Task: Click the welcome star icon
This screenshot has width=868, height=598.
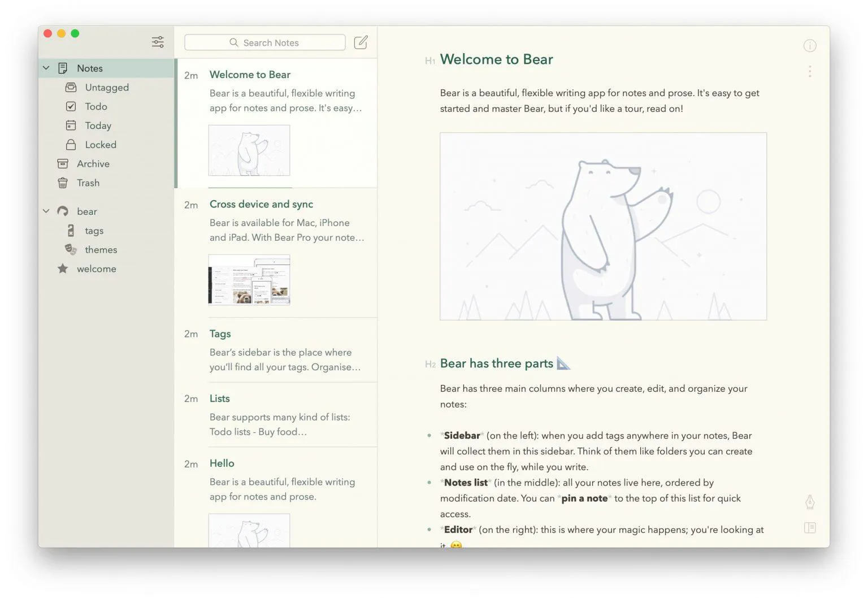Action: click(x=63, y=269)
